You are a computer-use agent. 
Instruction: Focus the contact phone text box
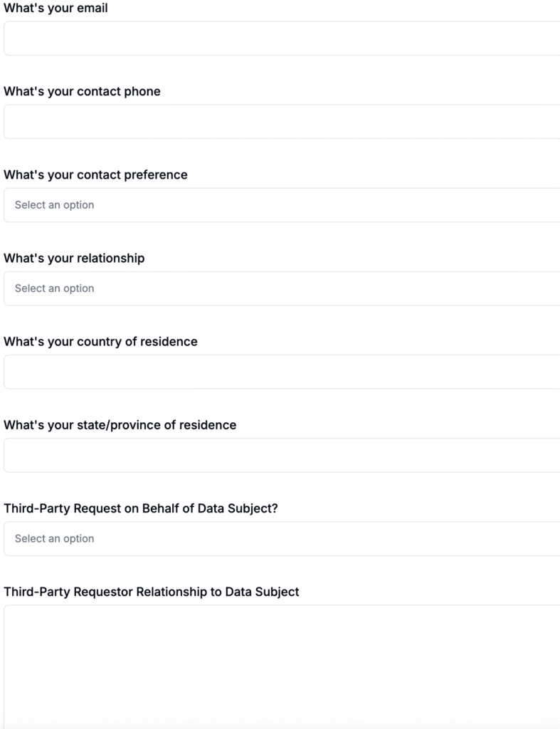pyautogui.click(x=282, y=122)
